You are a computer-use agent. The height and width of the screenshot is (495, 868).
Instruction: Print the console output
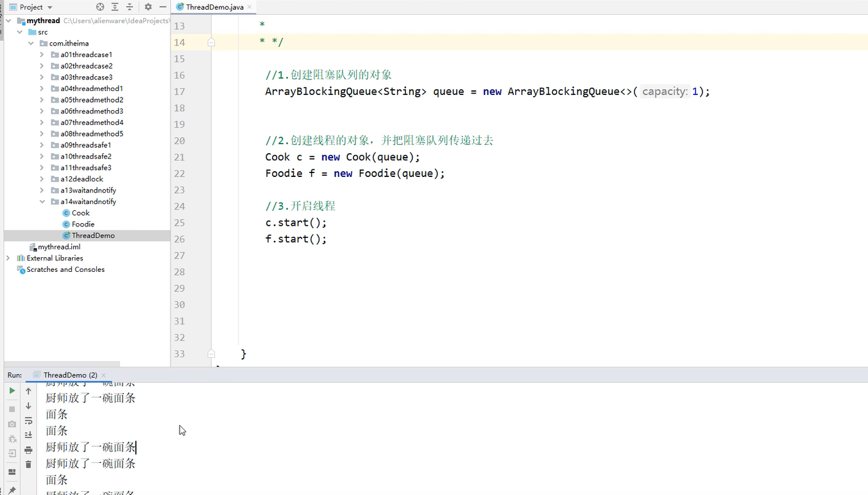tap(29, 449)
